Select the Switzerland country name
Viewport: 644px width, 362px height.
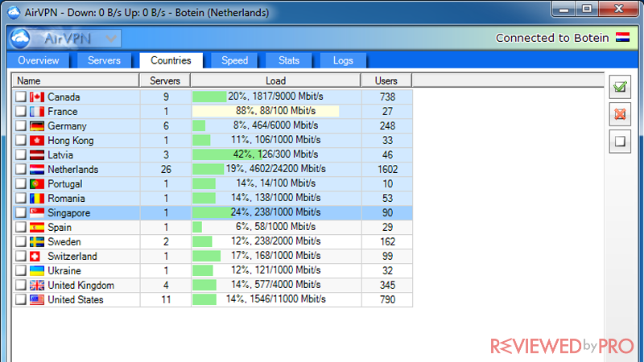[x=72, y=257]
